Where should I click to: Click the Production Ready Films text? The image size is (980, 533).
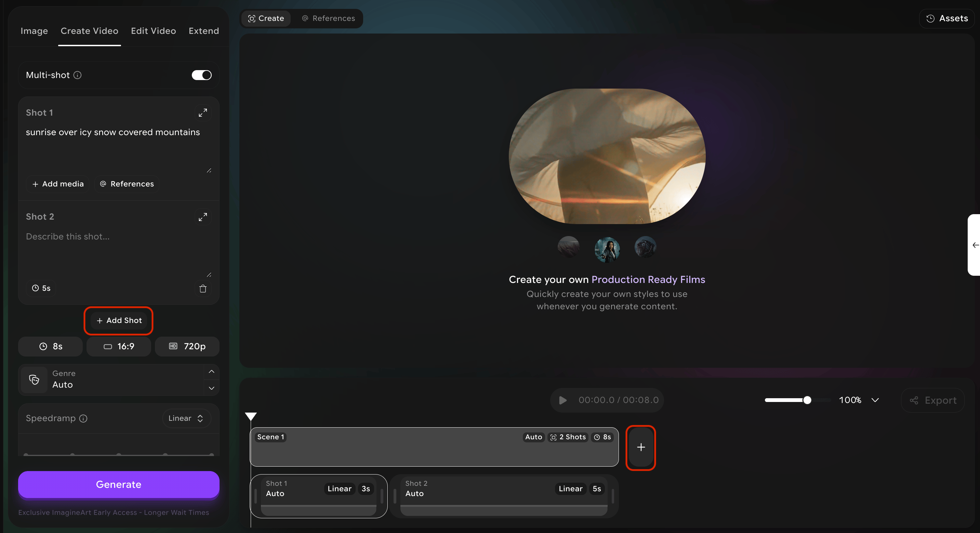tap(648, 280)
